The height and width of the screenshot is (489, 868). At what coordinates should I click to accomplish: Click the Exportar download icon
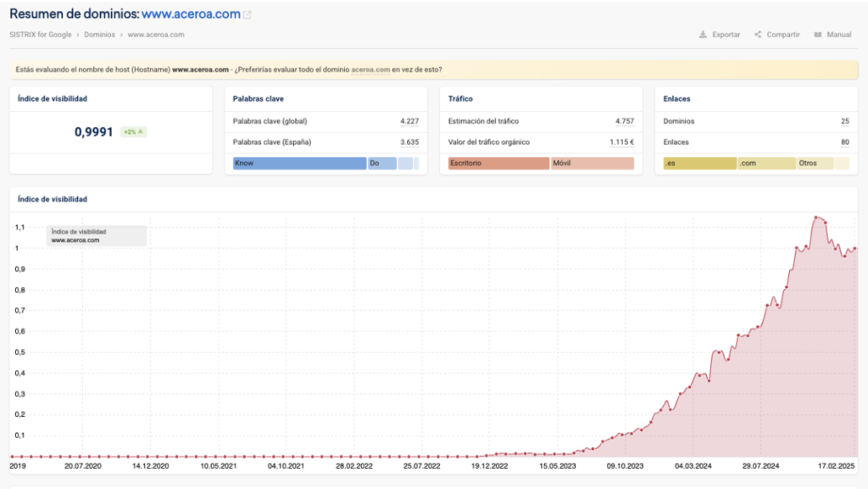pyautogui.click(x=703, y=35)
